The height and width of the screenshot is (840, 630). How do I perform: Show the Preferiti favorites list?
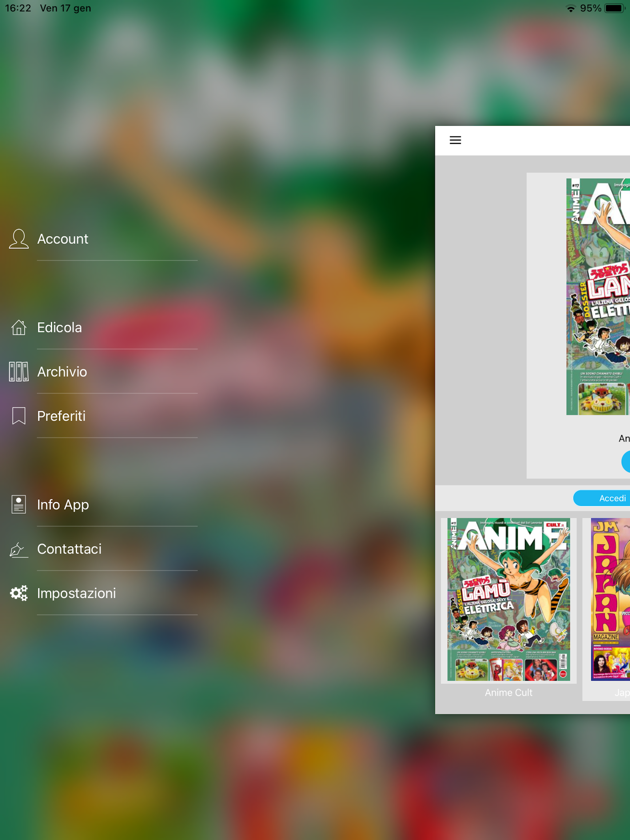pos(61,416)
